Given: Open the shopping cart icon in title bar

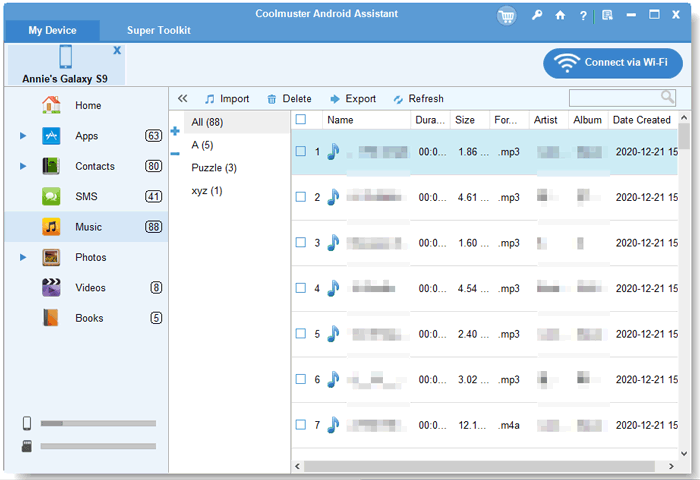Looking at the screenshot, I should click(x=507, y=15).
